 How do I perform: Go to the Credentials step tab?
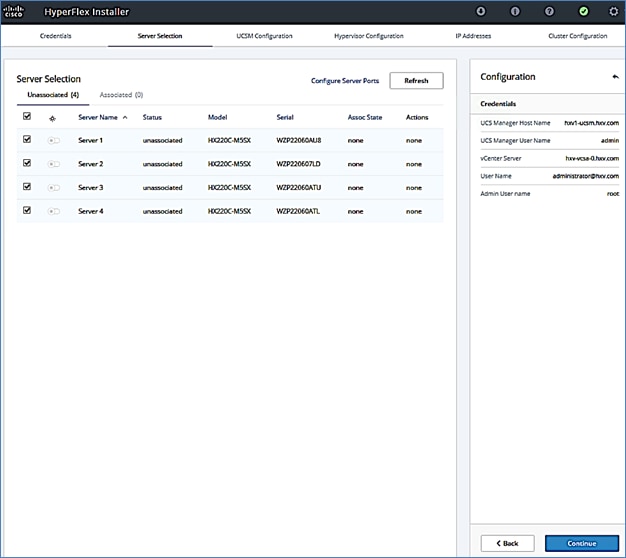[55, 36]
